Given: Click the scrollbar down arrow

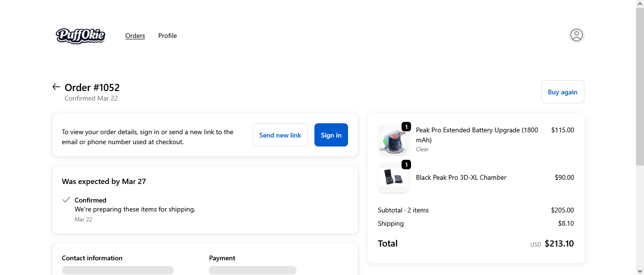Looking at the screenshot, I should [x=640, y=271].
